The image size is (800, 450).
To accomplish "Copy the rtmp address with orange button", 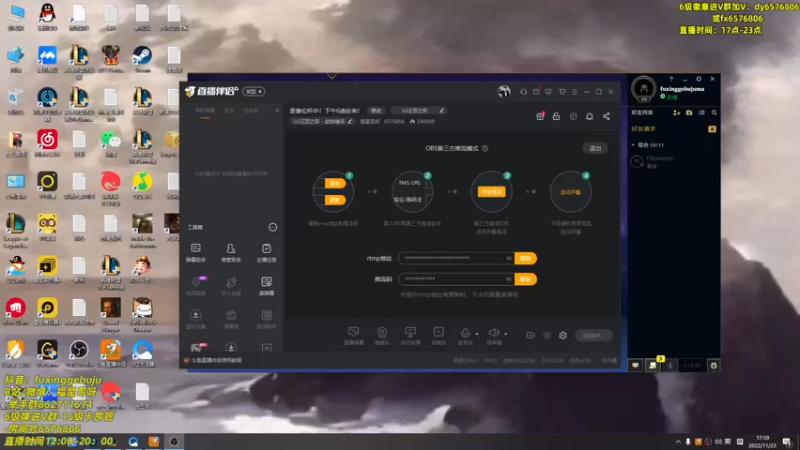I will (x=526, y=258).
